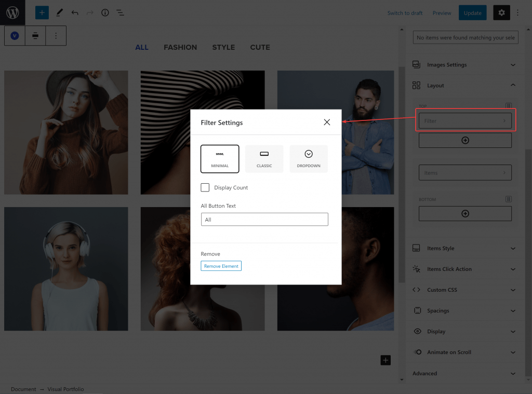532x394 pixels.
Task: Select the STYLE filter tab
Action: click(x=223, y=47)
